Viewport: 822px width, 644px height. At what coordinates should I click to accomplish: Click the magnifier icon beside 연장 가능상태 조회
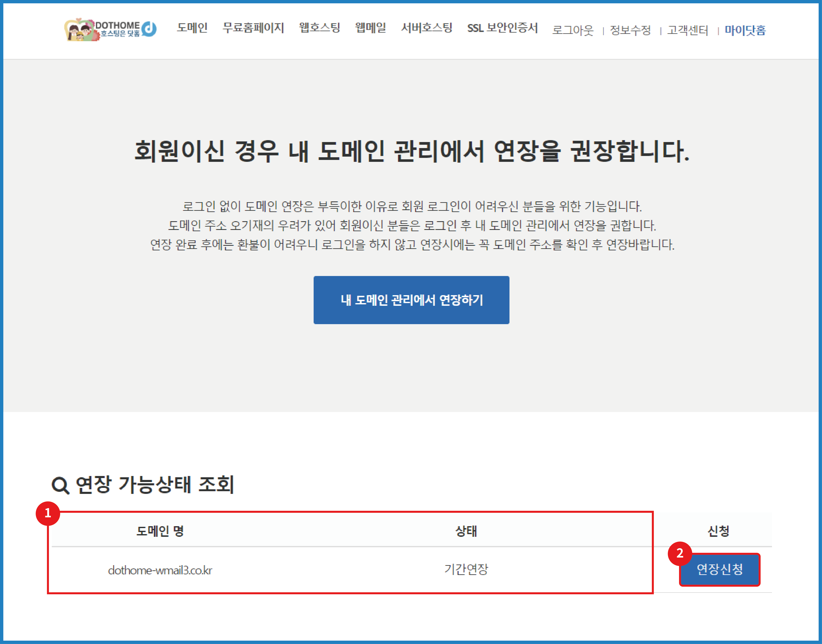(60, 485)
